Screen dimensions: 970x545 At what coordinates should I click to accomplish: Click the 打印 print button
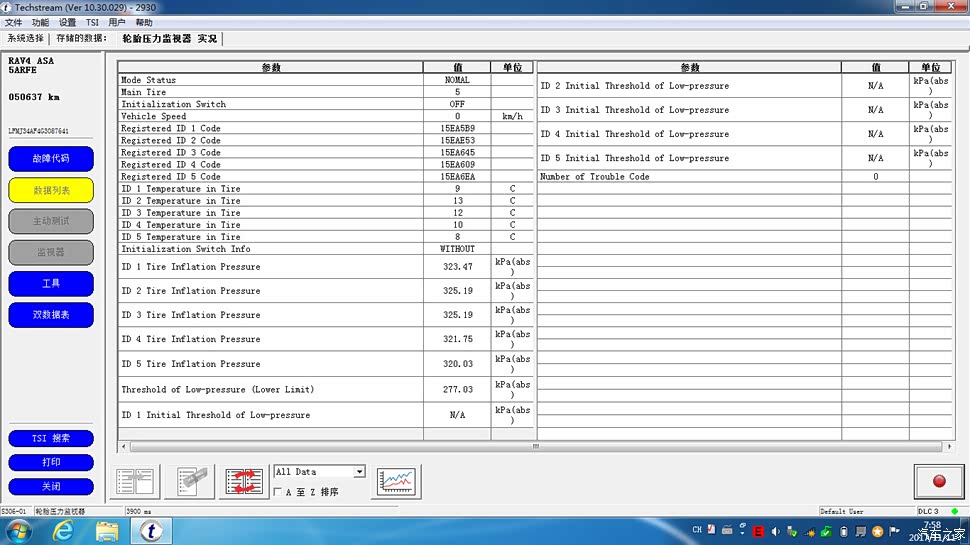point(51,462)
